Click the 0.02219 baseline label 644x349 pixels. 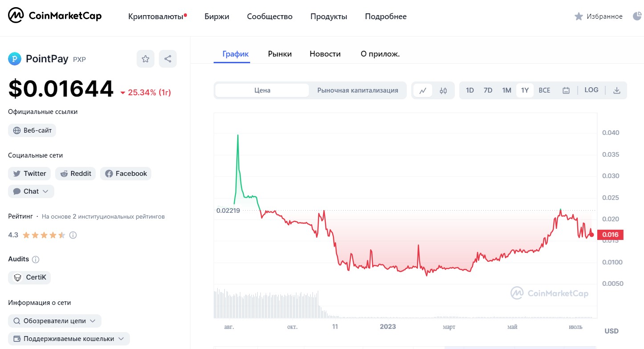[228, 210]
